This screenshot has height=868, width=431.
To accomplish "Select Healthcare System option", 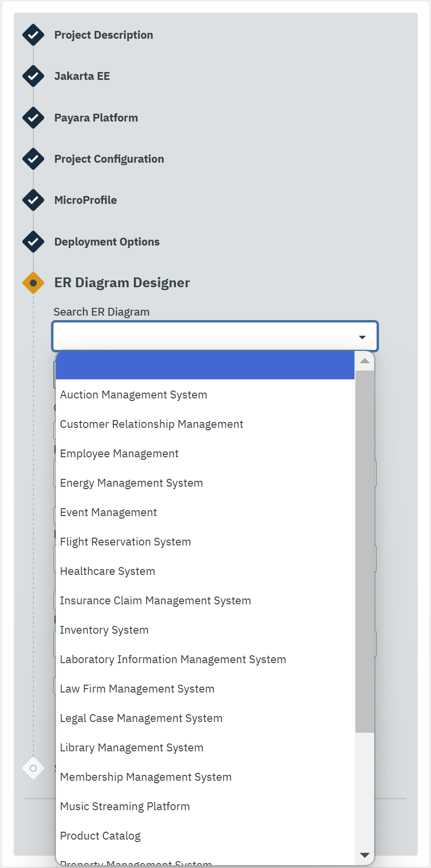I will click(x=107, y=571).
